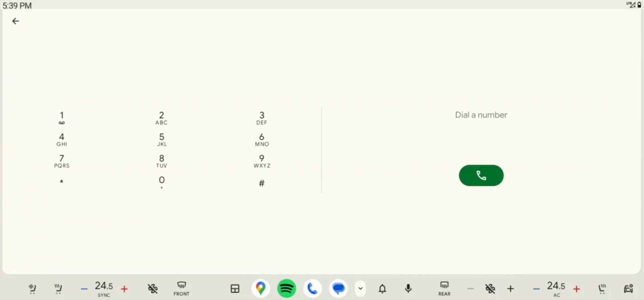Open car settings icon in taskbar
The height and width of the screenshot is (300, 644).
point(628,288)
